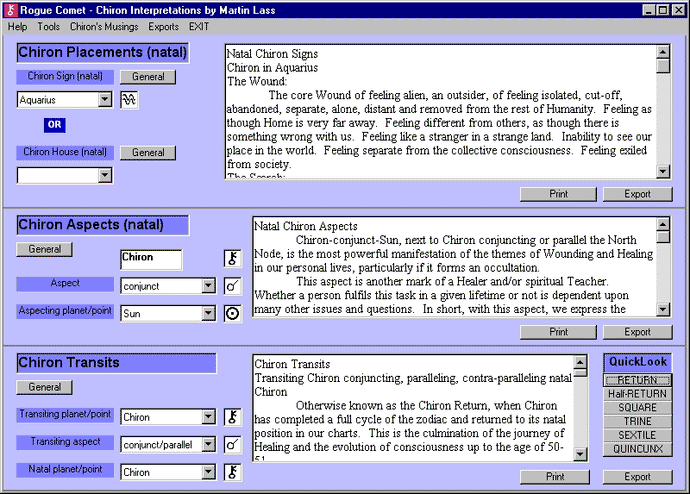Click up arrow of Natal Chiron Signs scrollbar

tap(663, 52)
